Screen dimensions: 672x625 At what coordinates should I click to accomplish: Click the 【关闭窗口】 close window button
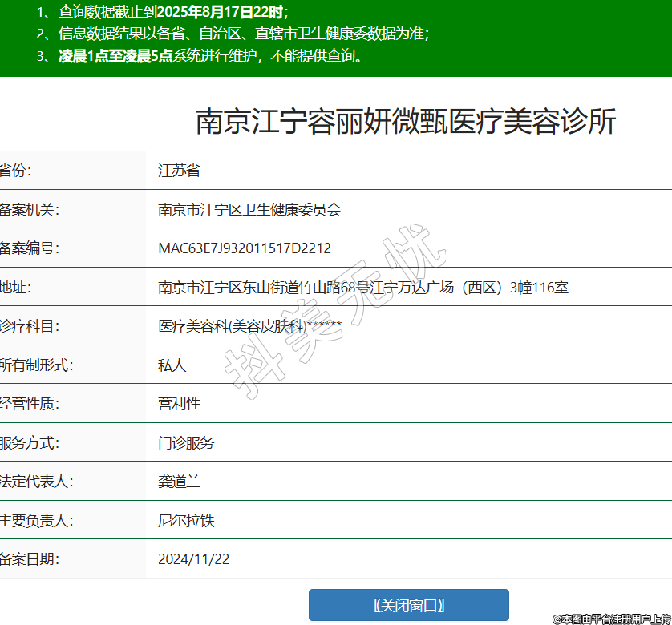(x=408, y=605)
